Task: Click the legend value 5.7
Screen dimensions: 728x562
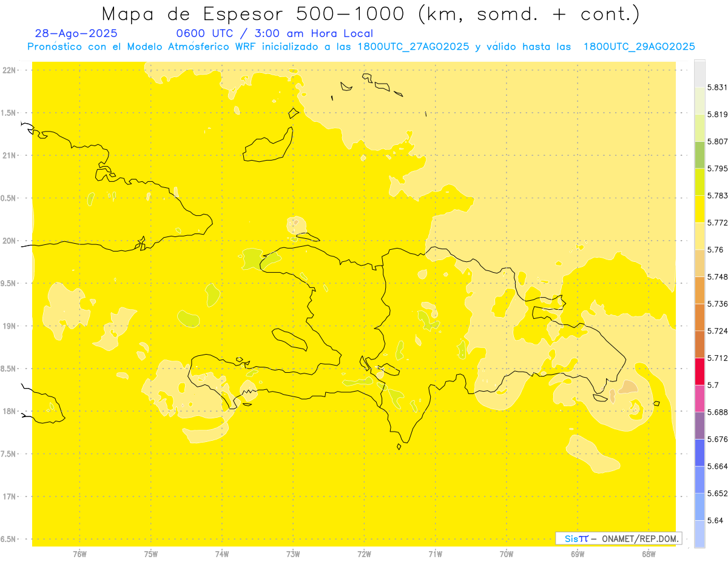Action: (x=713, y=384)
